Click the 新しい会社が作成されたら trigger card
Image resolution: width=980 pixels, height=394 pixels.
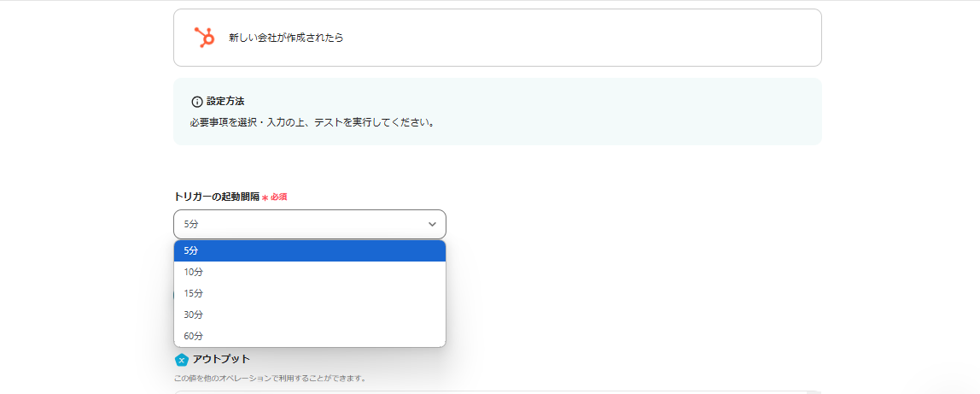(498, 38)
